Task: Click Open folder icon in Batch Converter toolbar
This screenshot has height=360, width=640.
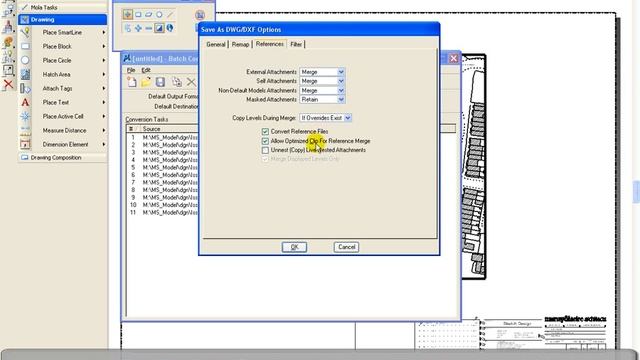Action: tap(146, 82)
